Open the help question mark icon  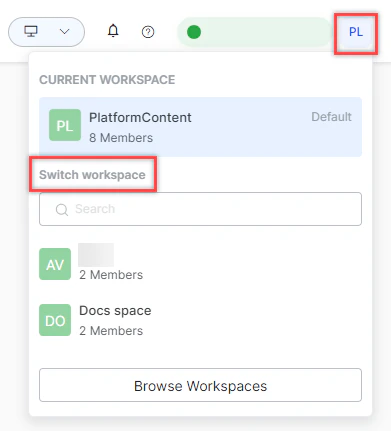[148, 32]
